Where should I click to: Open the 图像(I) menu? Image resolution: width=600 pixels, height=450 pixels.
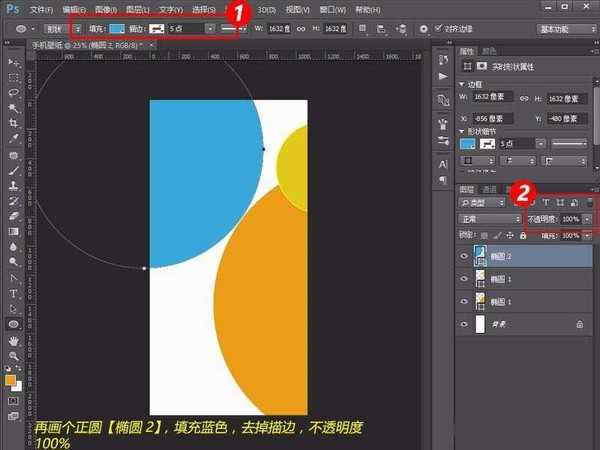tap(105, 8)
